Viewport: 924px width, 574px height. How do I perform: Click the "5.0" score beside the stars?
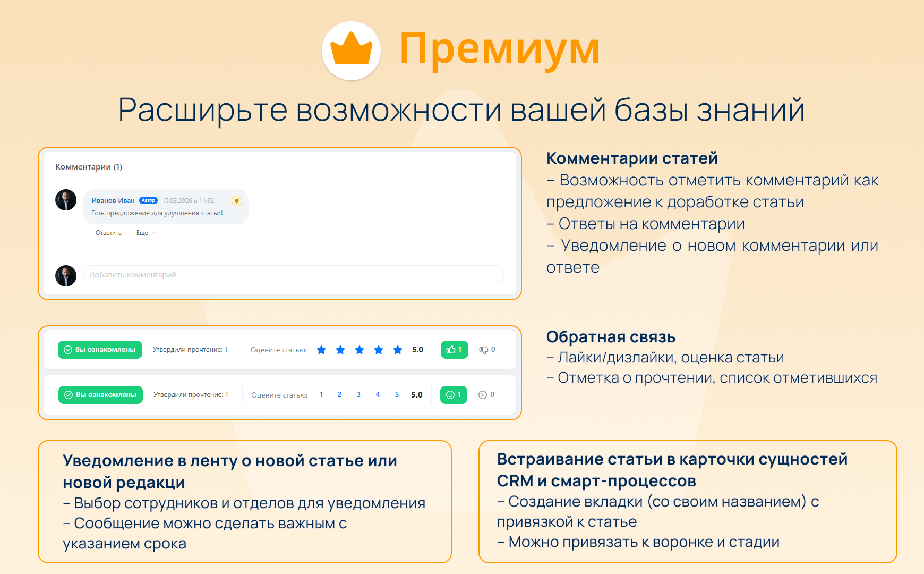click(417, 350)
